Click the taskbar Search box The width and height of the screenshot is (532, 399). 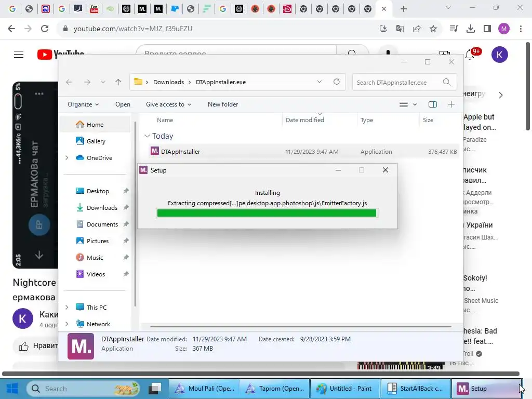[83, 389]
